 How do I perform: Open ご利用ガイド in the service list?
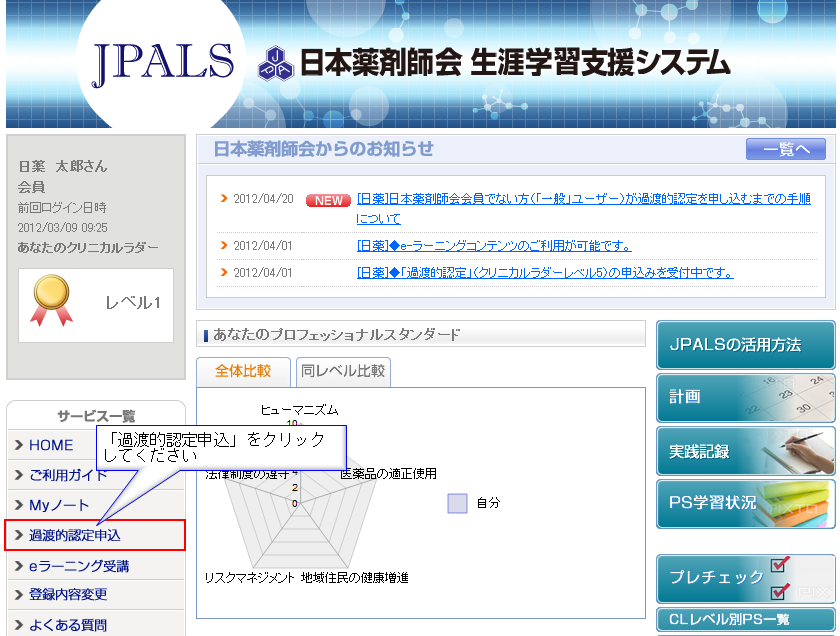click(68, 475)
